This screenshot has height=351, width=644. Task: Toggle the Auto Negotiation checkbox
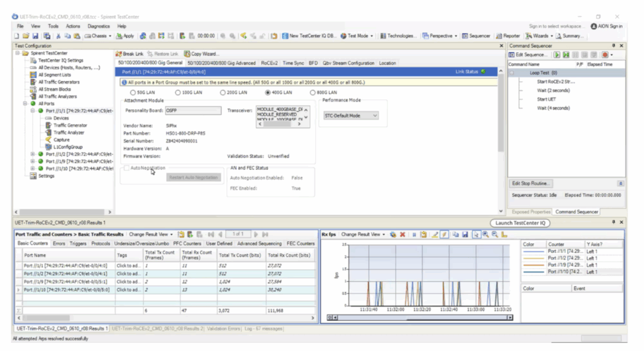pos(126,168)
